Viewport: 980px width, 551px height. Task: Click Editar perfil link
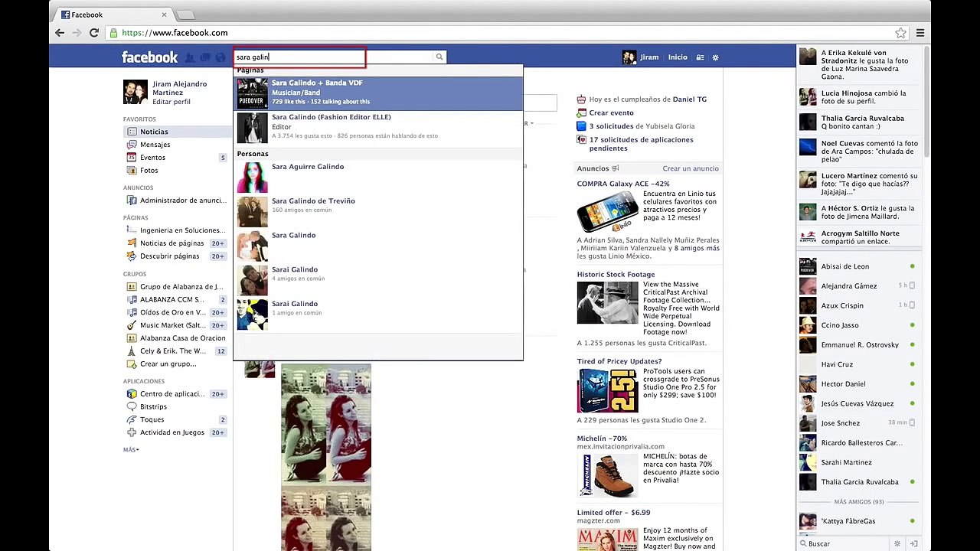point(171,102)
